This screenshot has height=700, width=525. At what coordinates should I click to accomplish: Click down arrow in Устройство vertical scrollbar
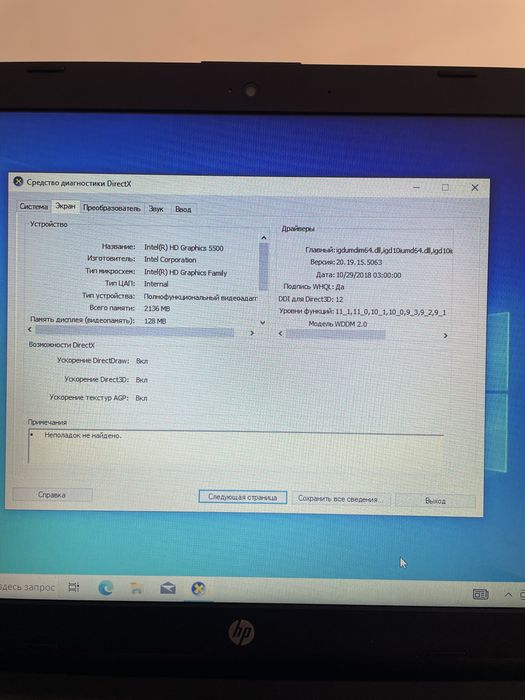[262, 322]
